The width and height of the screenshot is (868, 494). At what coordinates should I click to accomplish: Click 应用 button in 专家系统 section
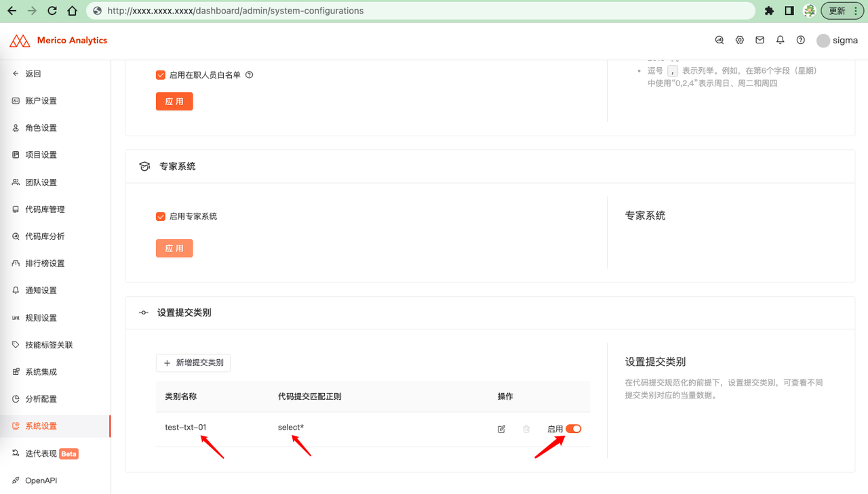pyautogui.click(x=174, y=249)
